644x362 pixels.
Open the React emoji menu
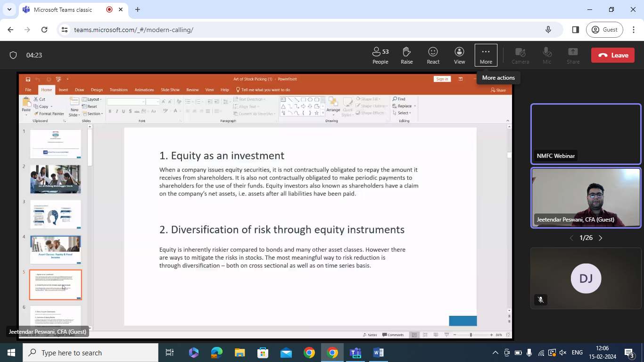[433, 55]
